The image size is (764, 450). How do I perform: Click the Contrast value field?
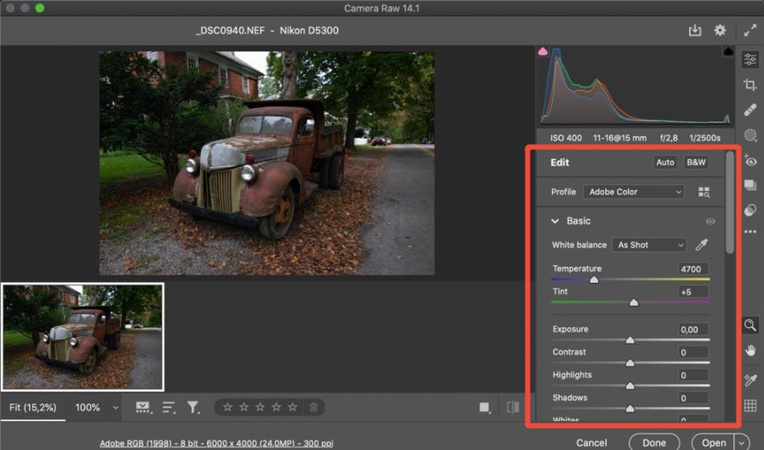(693, 352)
